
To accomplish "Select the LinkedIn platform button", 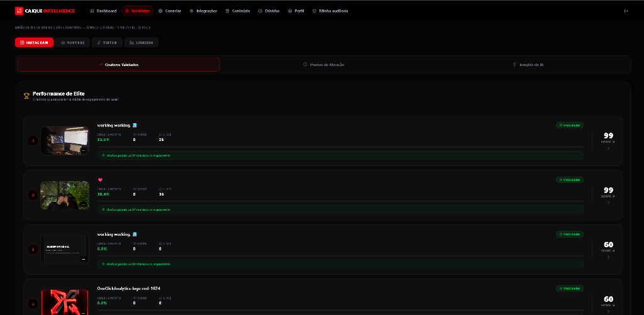I will (142, 42).
